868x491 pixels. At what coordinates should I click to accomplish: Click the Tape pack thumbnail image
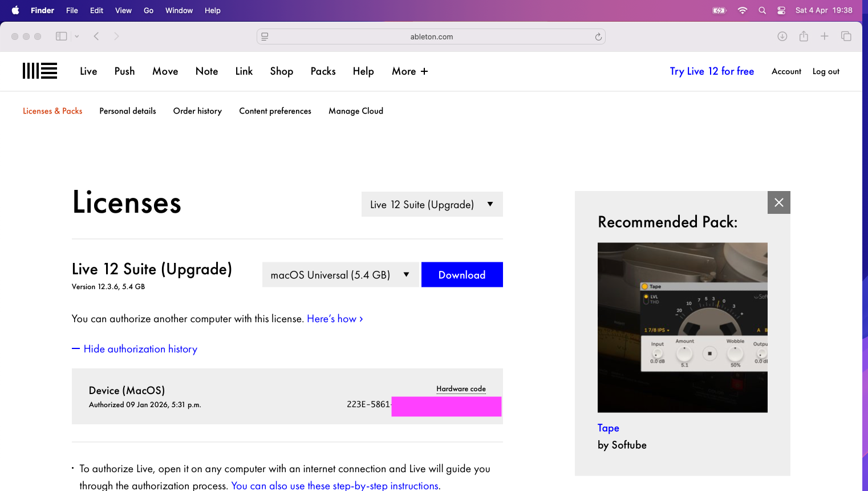682,327
